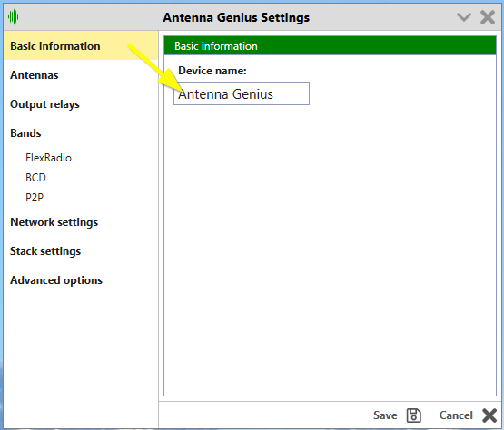This screenshot has height=430, width=504.
Task: Click the floppy disk save icon
Action: pyautogui.click(x=414, y=415)
